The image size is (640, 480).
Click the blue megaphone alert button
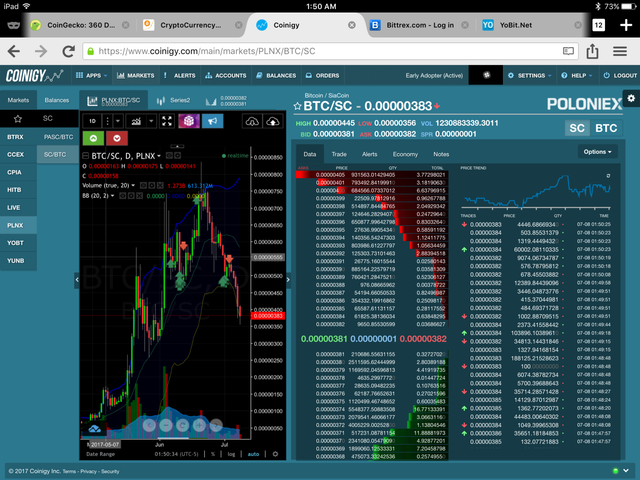coord(213,121)
